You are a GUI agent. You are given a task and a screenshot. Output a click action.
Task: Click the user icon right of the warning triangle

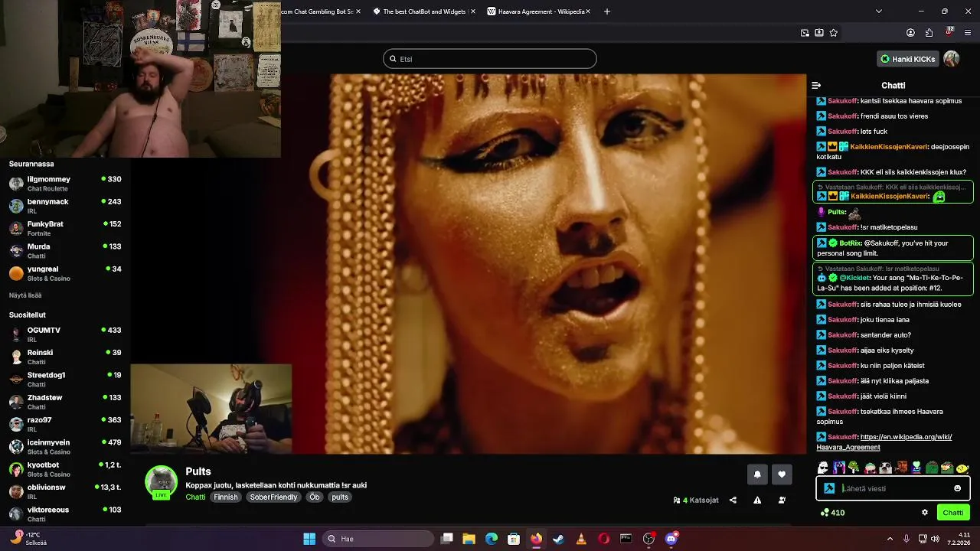pyautogui.click(x=782, y=500)
